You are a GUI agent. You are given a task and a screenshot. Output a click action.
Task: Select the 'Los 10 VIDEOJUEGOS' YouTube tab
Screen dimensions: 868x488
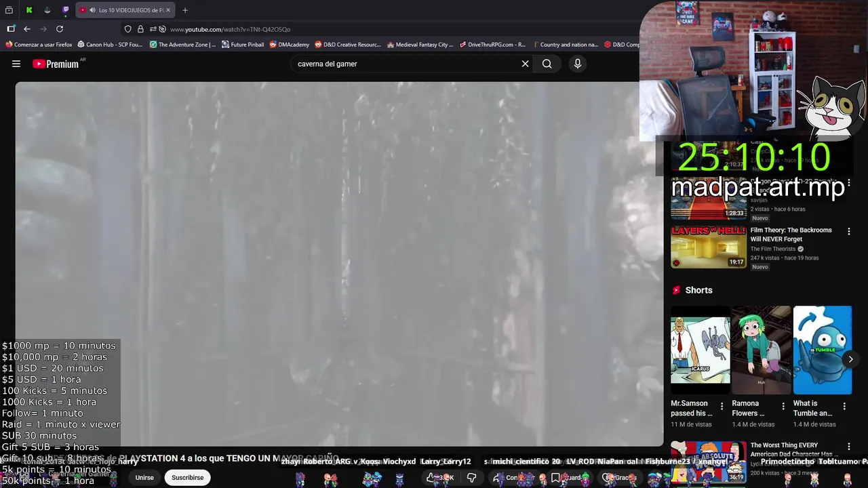(125, 10)
